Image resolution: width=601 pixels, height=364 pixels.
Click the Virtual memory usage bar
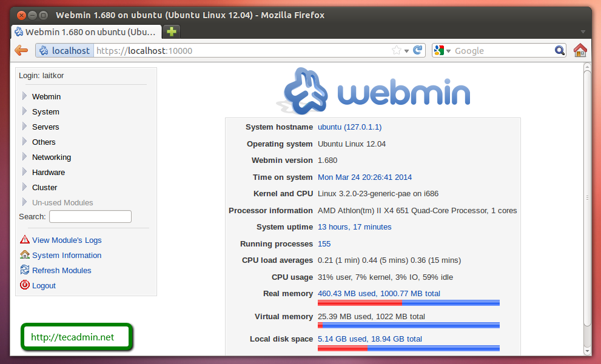click(x=409, y=325)
